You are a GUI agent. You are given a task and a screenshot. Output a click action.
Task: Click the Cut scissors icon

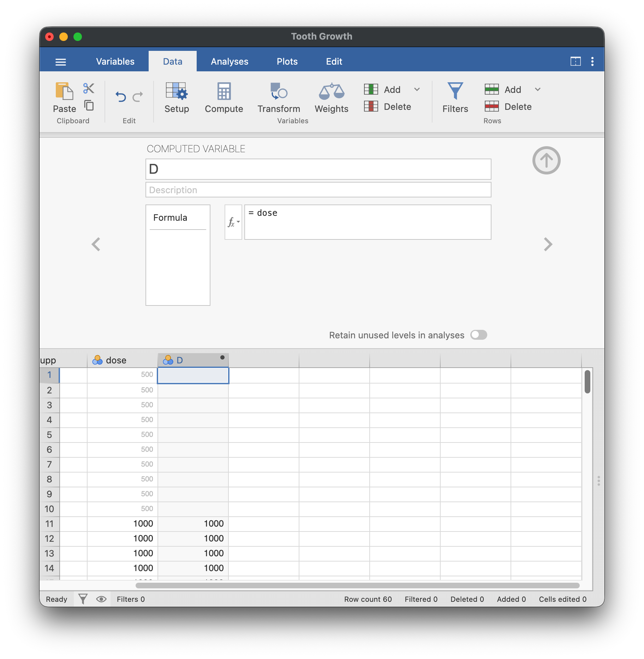[x=89, y=88]
